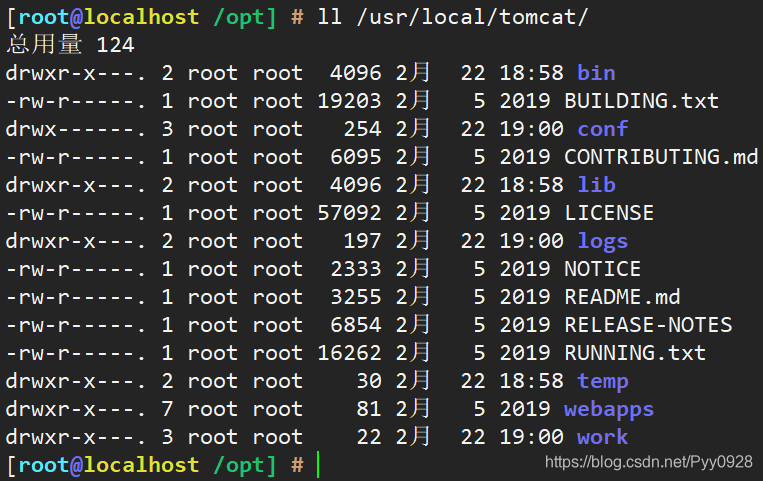Click size 254 in conf row
763x481 pixels.
click(x=362, y=129)
